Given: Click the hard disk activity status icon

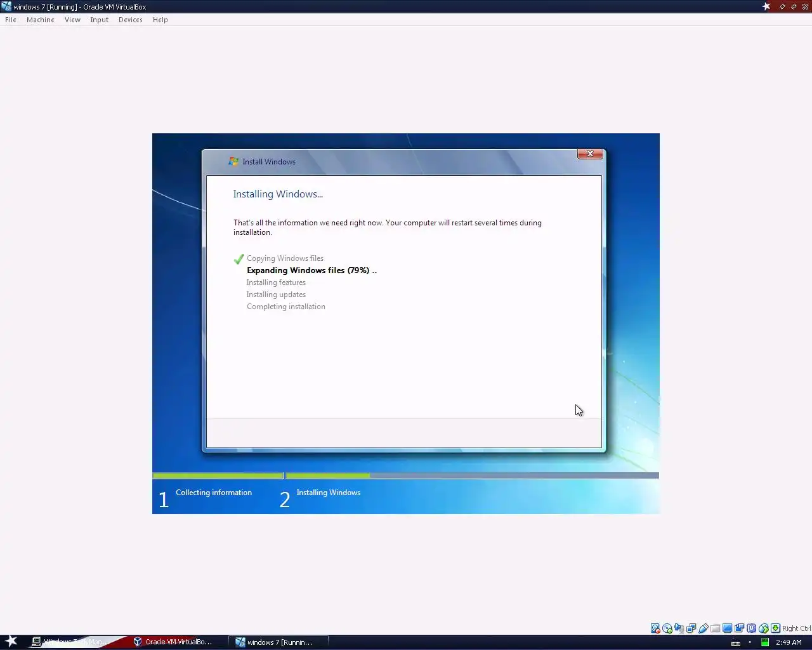Looking at the screenshot, I should pyautogui.click(x=655, y=628).
